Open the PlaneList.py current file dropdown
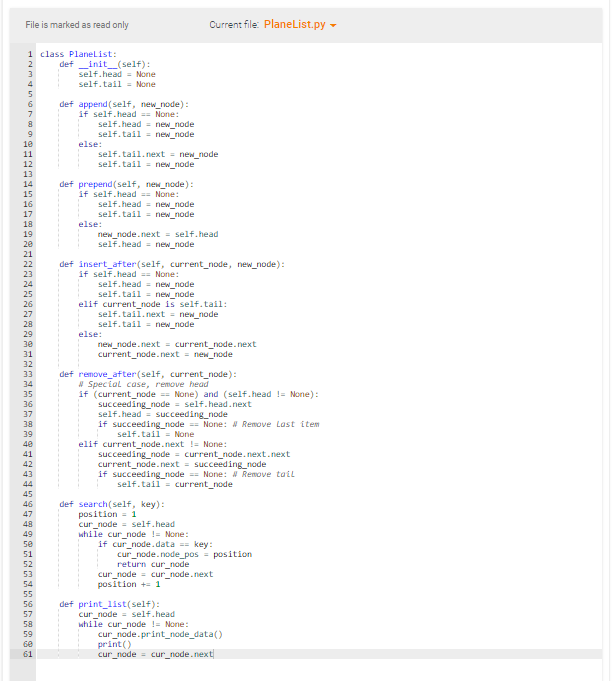The height and width of the screenshot is (681, 612). pyautogui.click(x=300, y=24)
